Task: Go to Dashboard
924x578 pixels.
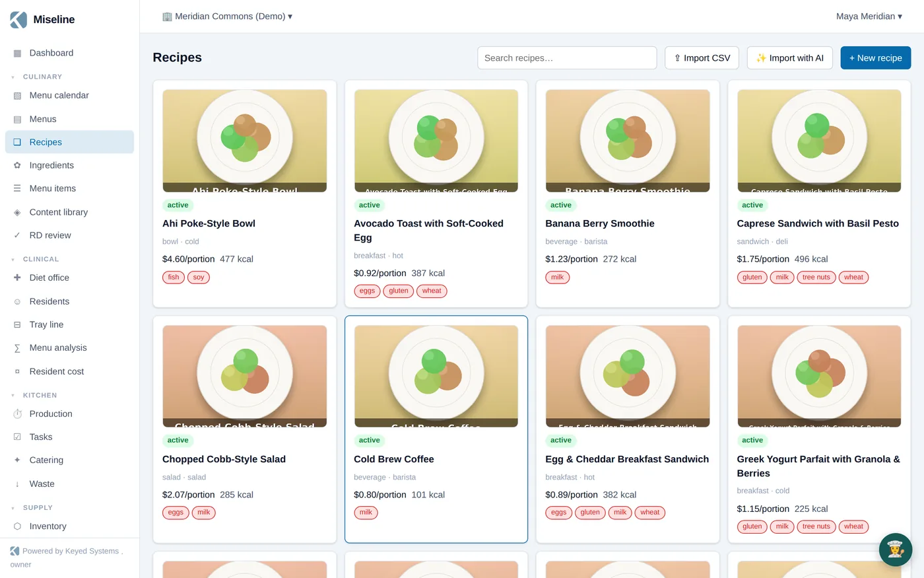Action: (69, 53)
